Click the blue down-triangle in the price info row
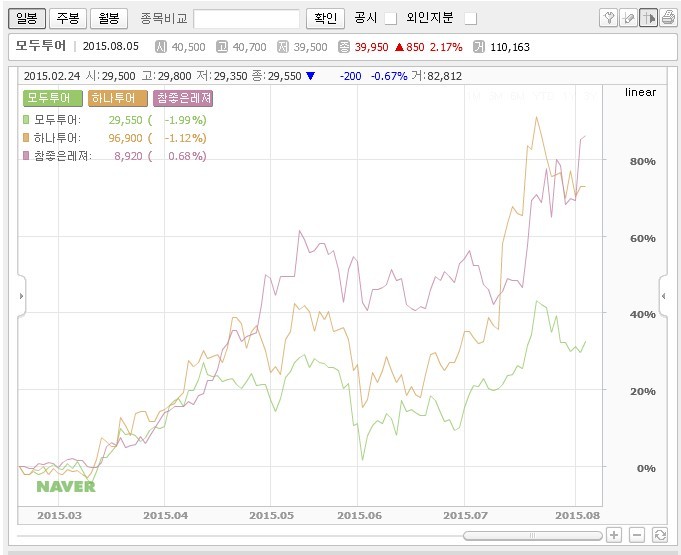Viewport: 681px width, 555px height. (310, 76)
